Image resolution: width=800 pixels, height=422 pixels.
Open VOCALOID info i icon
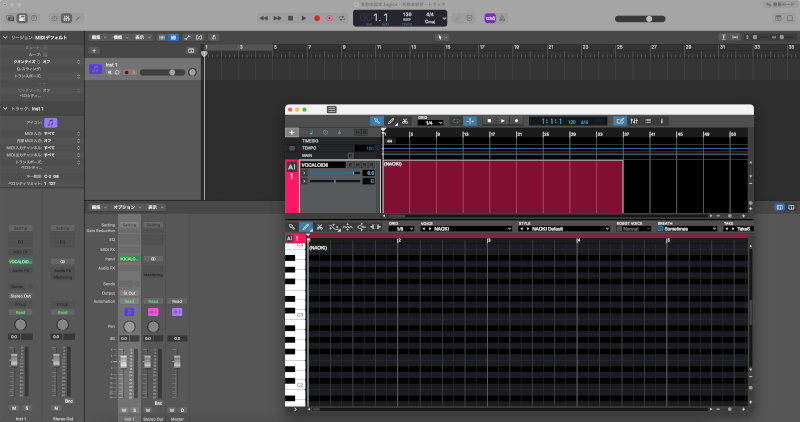[x=662, y=121]
